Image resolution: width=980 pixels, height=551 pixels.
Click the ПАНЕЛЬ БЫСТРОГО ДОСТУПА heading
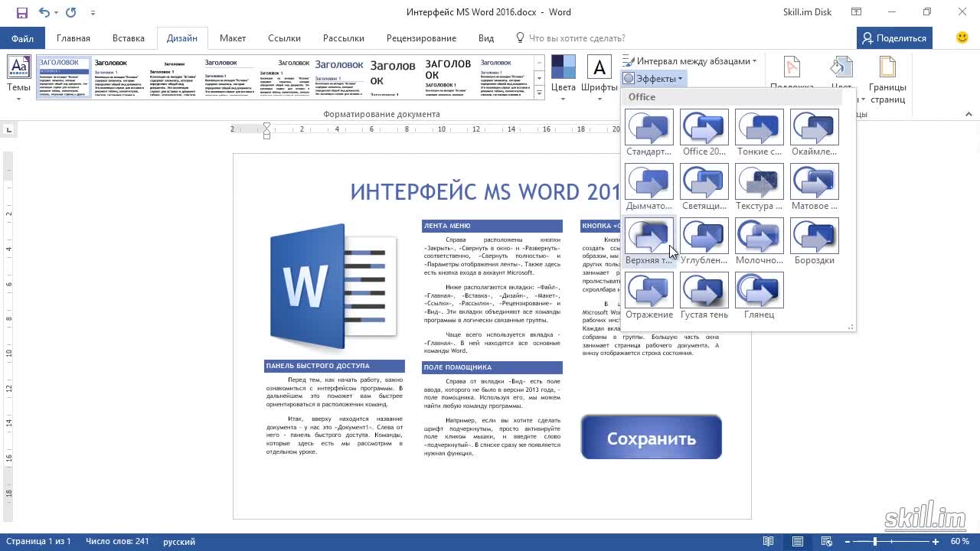coord(335,366)
